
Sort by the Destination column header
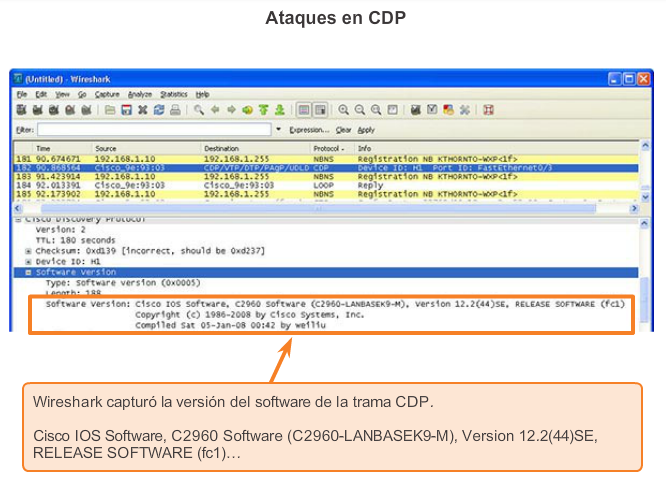click(x=255, y=148)
